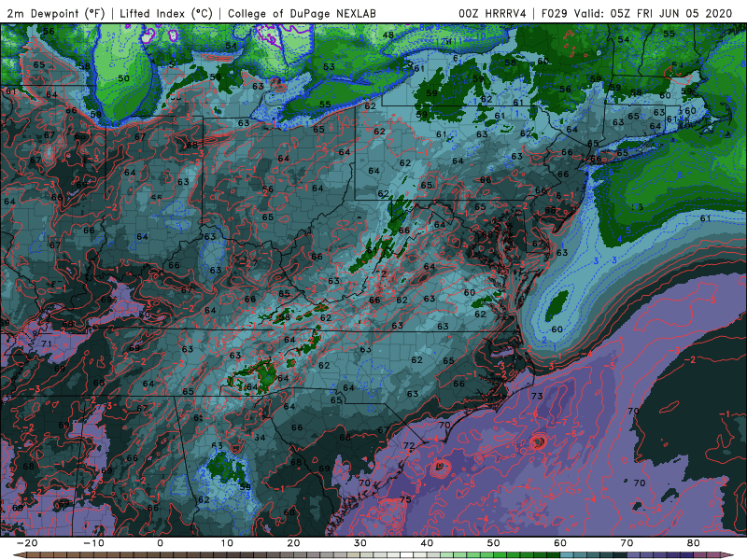Click the 10 label on the color scale

[227, 543]
